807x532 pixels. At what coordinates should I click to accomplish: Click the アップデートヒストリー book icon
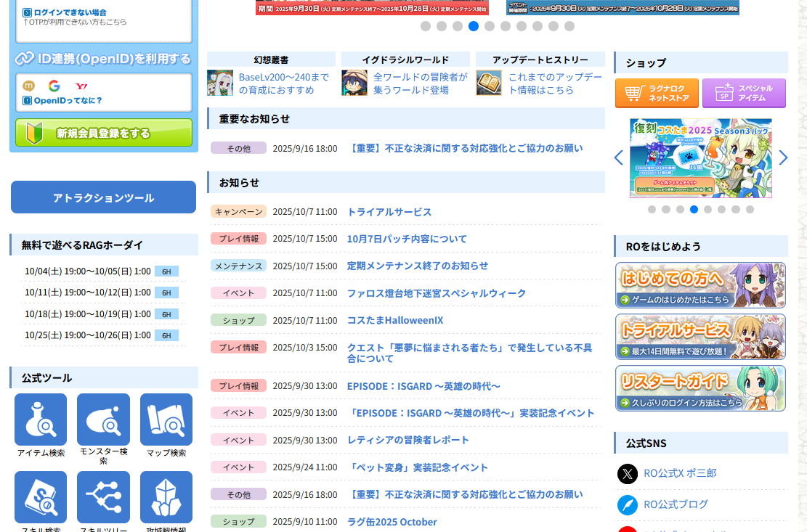pyautogui.click(x=489, y=83)
